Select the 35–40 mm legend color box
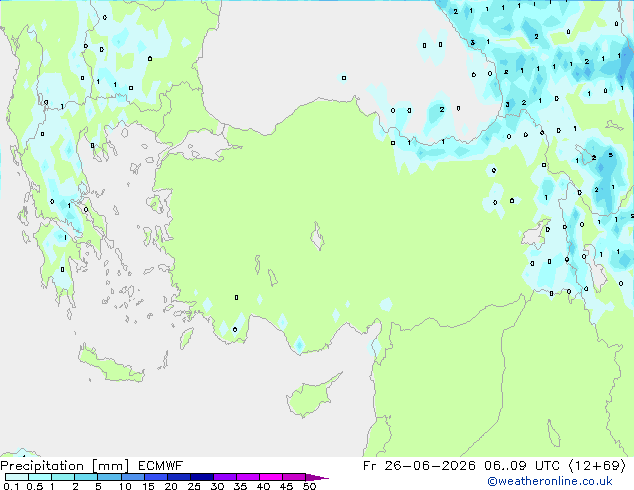634x490 pixels. 248,477
